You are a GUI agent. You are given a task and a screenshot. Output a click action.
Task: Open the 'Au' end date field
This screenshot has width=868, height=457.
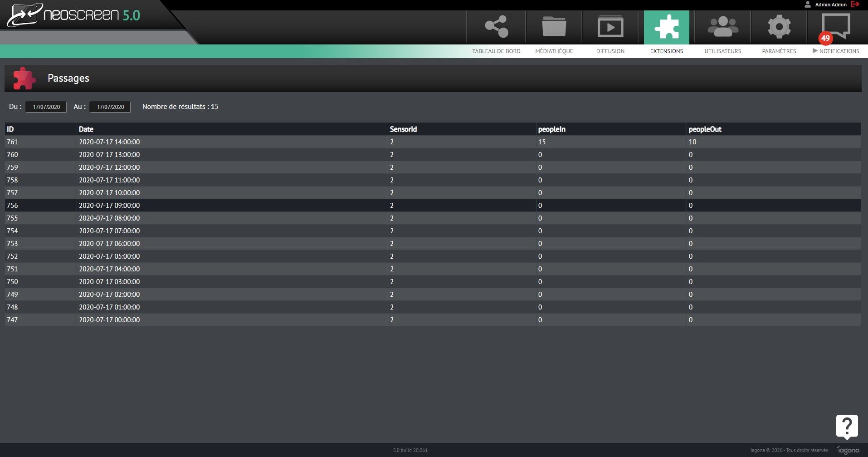[x=110, y=107]
